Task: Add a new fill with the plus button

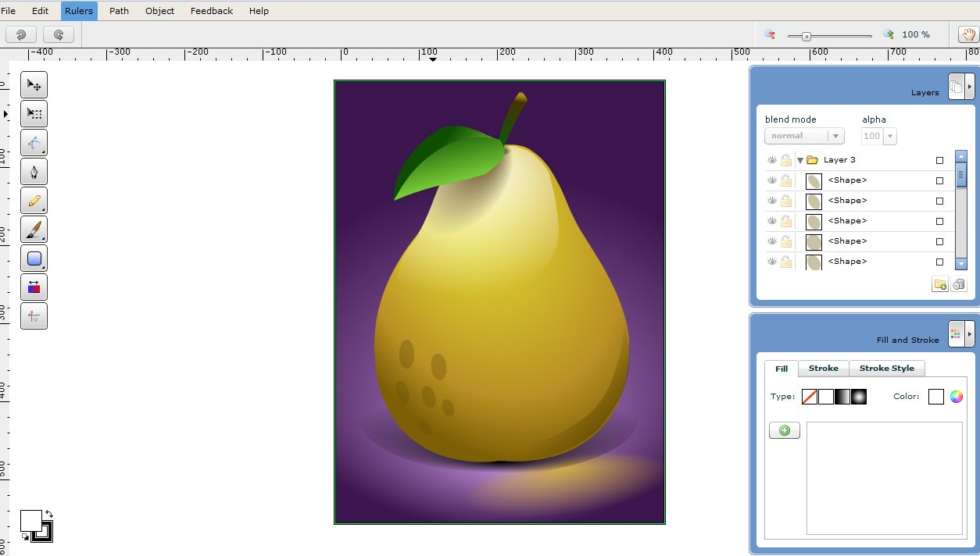Action: pos(784,430)
